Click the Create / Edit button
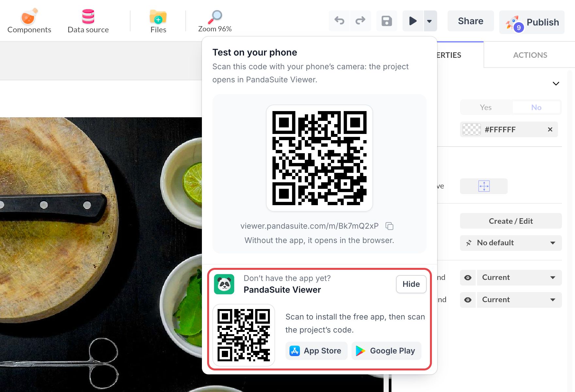Viewport: 575px width, 392px height. click(x=511, y=221)
